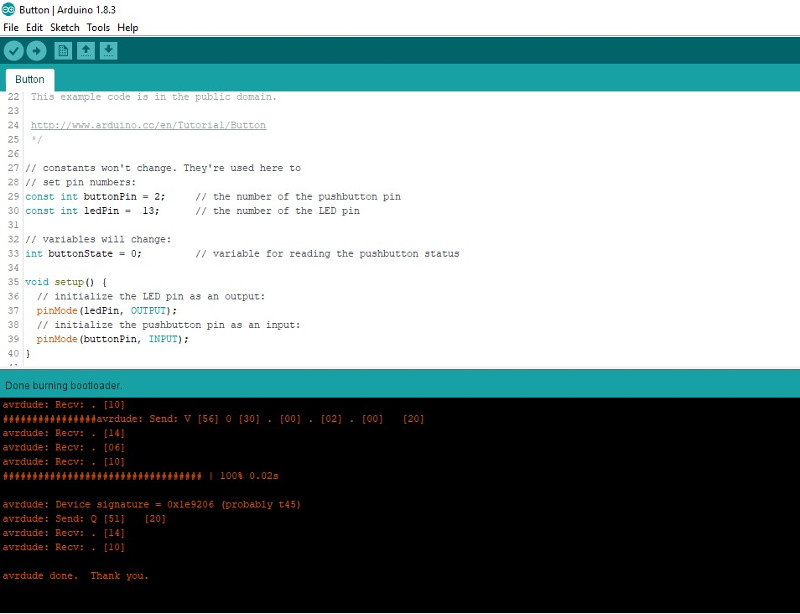The height and width of the screenshot is (614, 800).
Task: Click 'pinMode(buttonPin, INPUT);' line
Action: pyautogui.click(x=112, y=339)
